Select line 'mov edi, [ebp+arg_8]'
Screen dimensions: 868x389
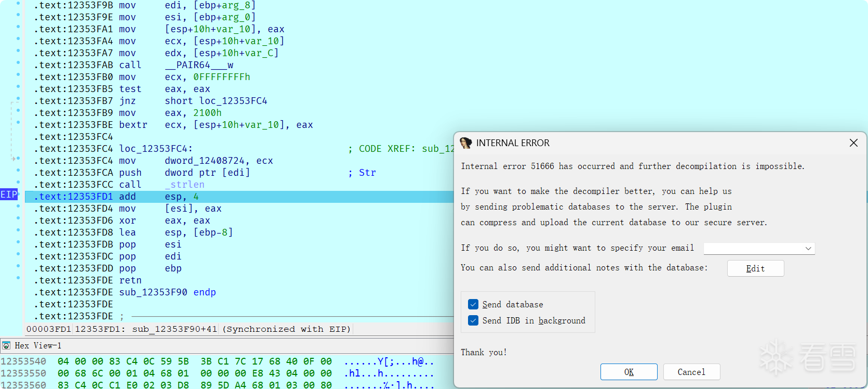[x=145, y=5]
